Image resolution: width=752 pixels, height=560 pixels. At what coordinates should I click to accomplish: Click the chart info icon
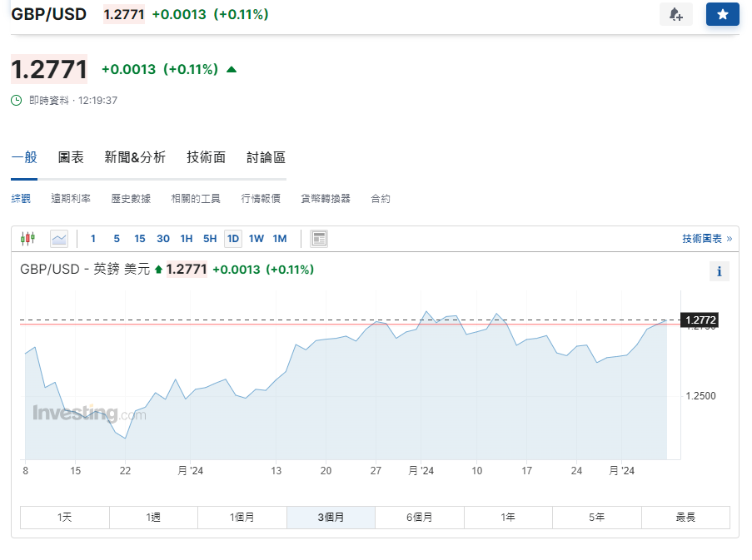coord(719,271)
